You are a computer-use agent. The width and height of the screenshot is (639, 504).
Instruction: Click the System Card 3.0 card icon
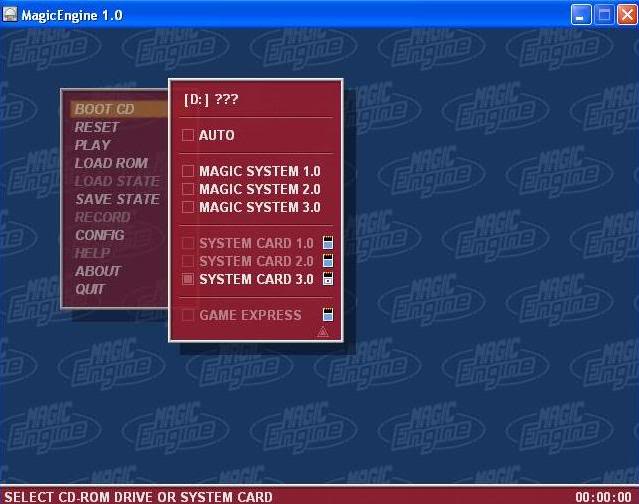tap(328, 278)
